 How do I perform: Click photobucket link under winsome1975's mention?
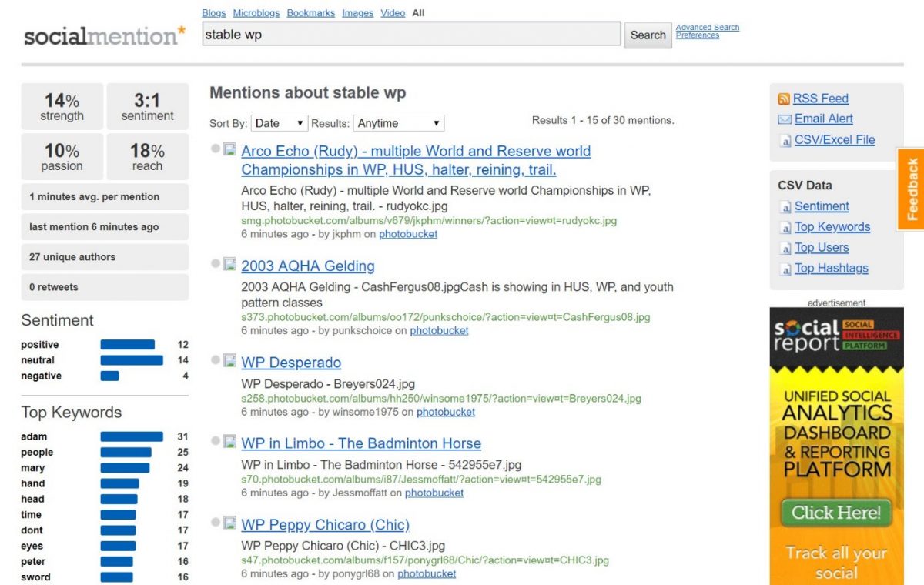click(446, 412)
